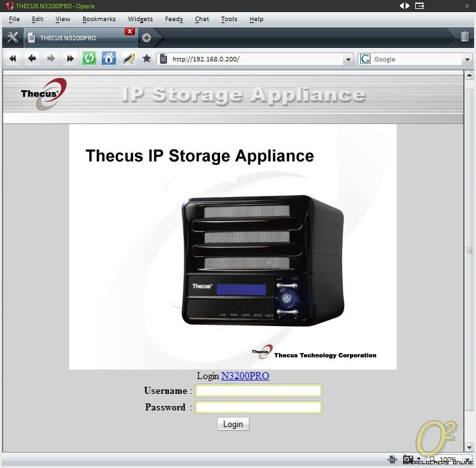Expand the address bar history dropdown
Screen dimensions: 476x468
point(348,59)
